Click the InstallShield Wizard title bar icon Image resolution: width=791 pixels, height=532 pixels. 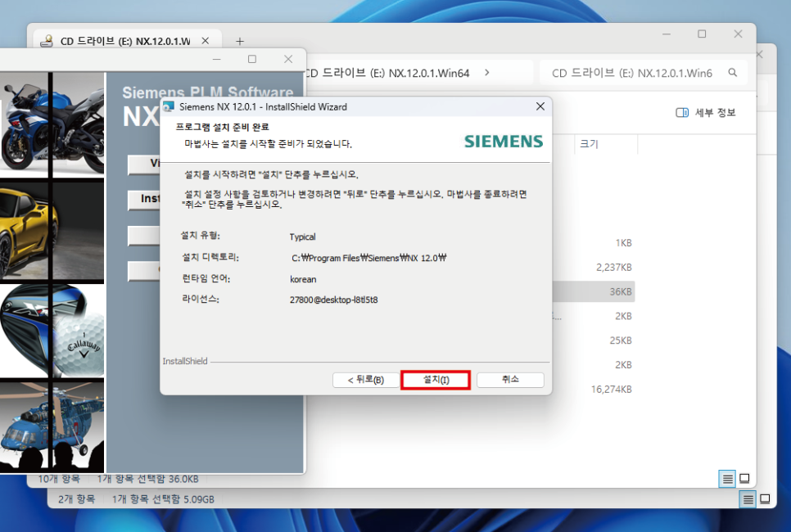tap(169, 106)
